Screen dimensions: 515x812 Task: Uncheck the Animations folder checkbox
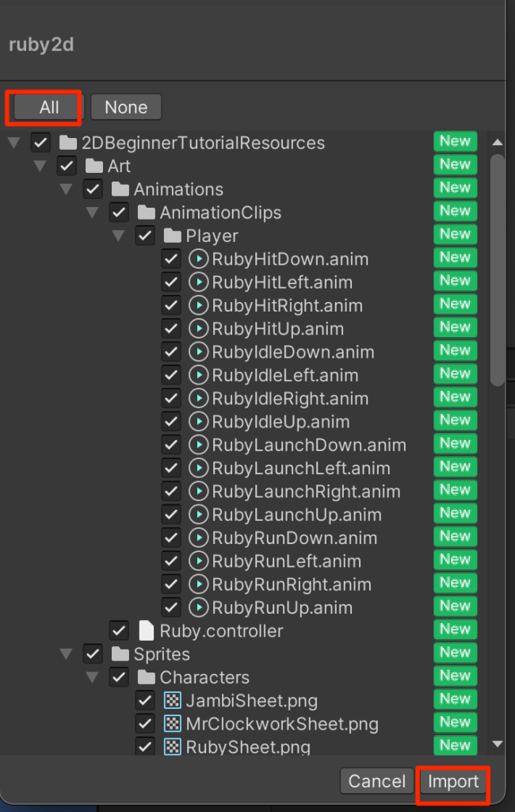pyautogui.click(x=93, y=189)
